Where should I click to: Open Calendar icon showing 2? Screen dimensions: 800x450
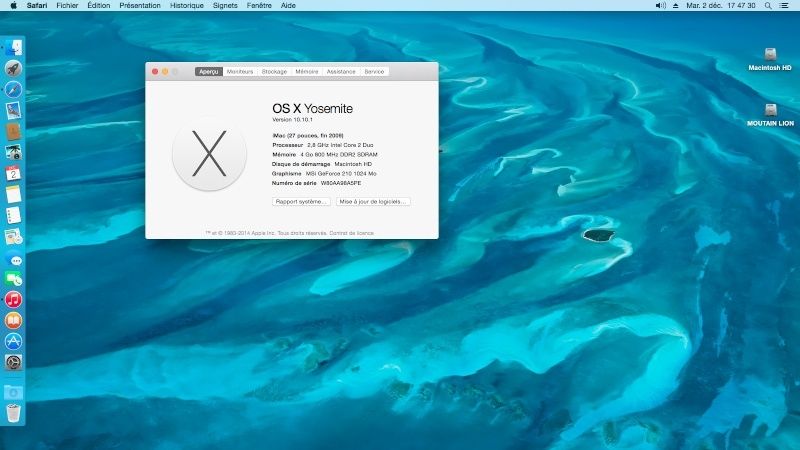13,173
